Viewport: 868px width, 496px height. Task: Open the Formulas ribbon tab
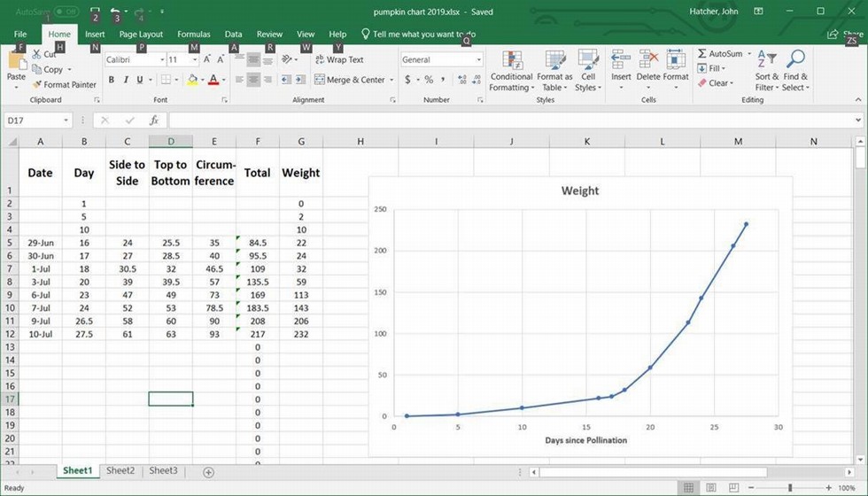(x=193, y=34)
